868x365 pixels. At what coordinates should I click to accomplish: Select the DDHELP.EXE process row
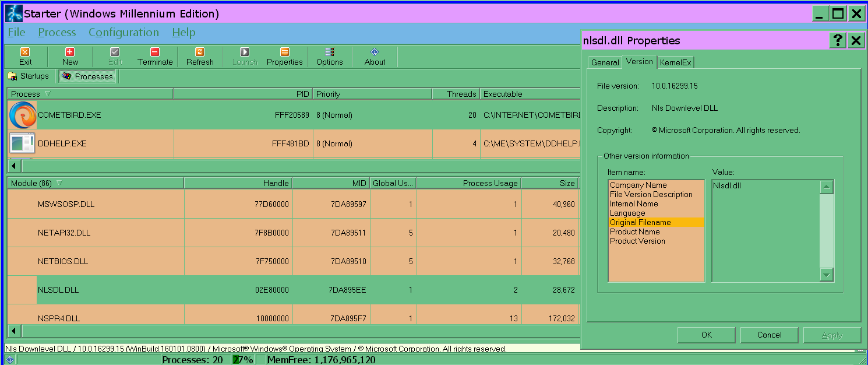coord(294,143)
